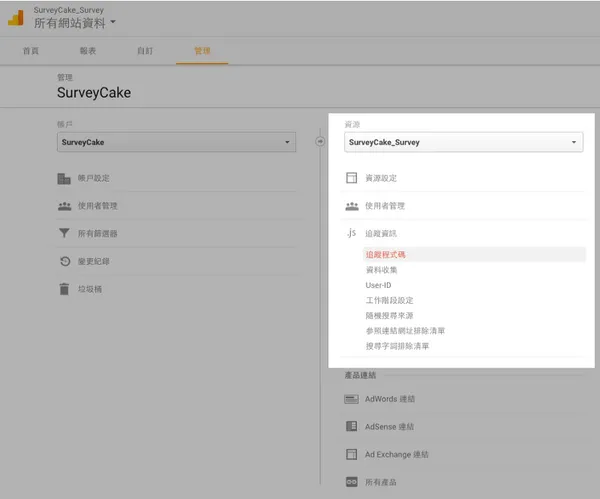Switch to the 首頁 tab
Viewport: 600px width, 499px height.
click(x=31, y=51)
